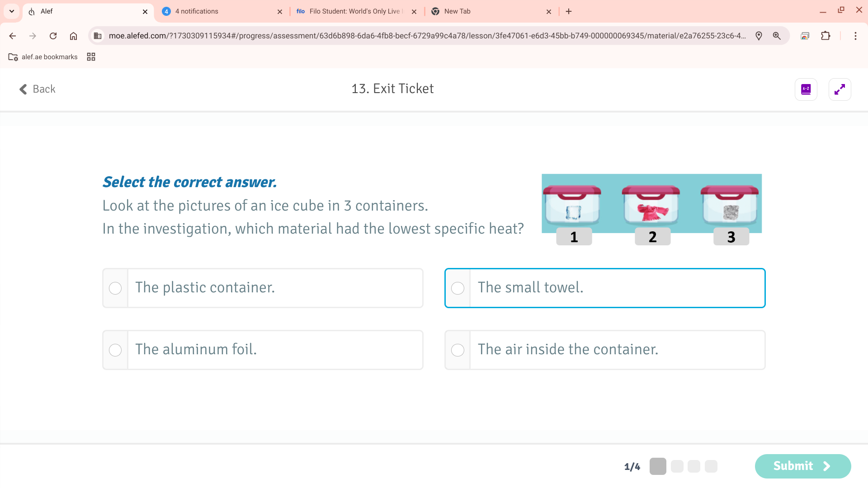Open the apps grid icon in bookmarks bar

(91, 57)
